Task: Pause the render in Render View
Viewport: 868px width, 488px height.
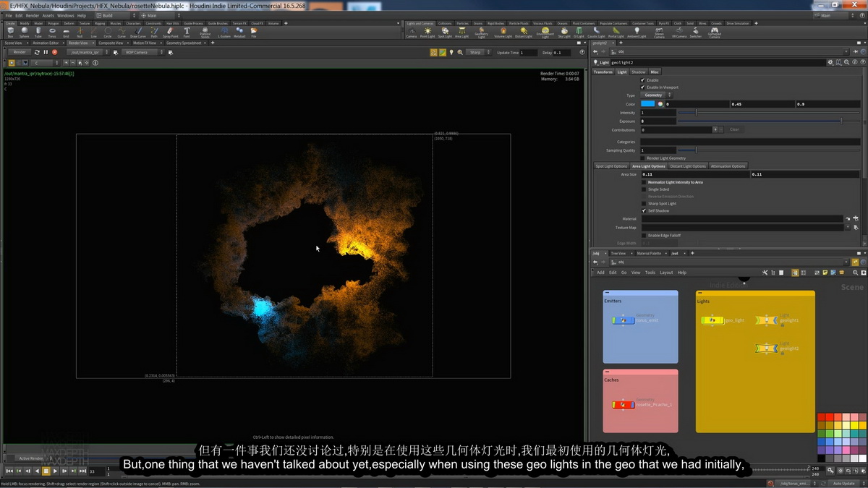Action: [46, 52]
